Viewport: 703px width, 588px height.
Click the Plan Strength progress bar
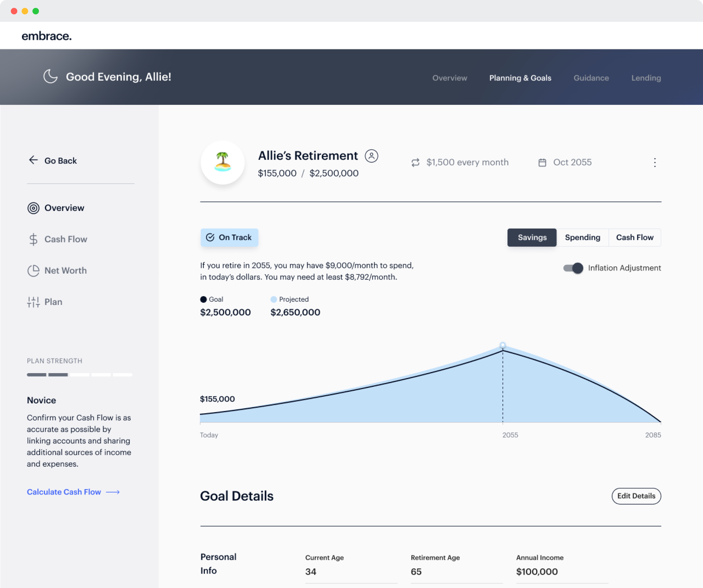pyautogui.click(x=79, y=375)
